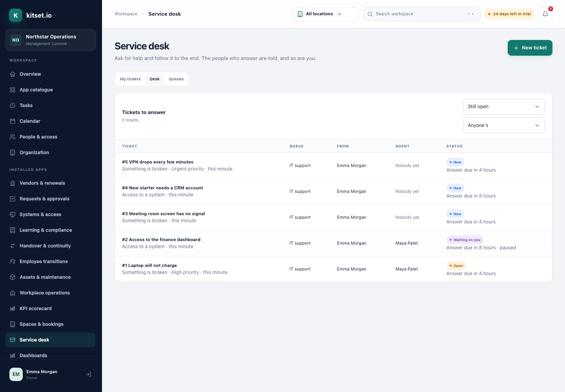Screen dimensions: 565x392
Task: Open ticket #5 VPN drops every few minutes
Action: point(334,166)
